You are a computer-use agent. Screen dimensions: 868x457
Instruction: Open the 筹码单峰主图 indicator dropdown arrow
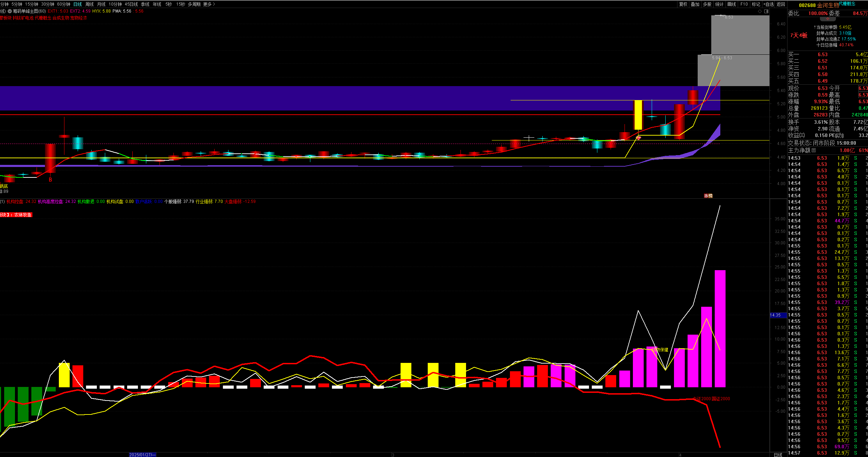10,11
